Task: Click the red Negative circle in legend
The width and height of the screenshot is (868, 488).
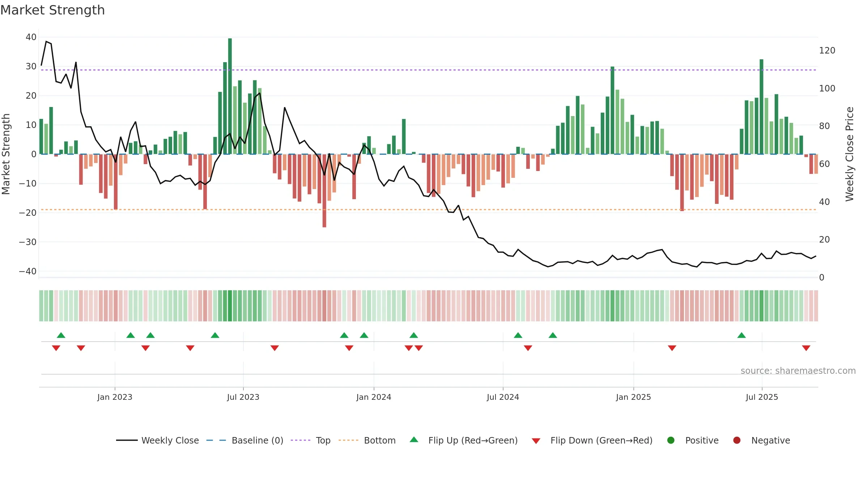Action: point(737,440)
